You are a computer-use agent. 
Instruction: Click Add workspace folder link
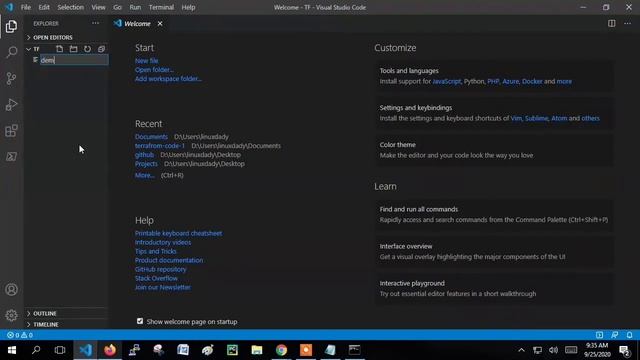[168, 79]
